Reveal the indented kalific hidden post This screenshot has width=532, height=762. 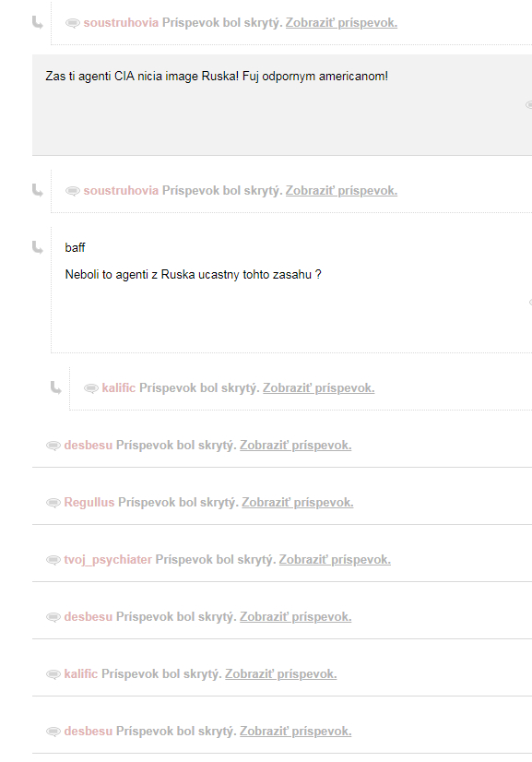(x=318, y=387)
